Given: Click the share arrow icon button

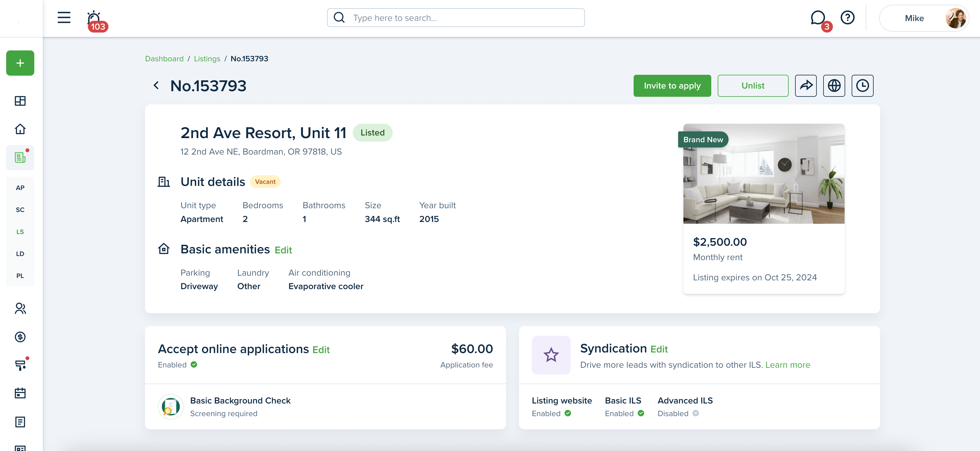Looking at the screenshot, I should (806, 86).
